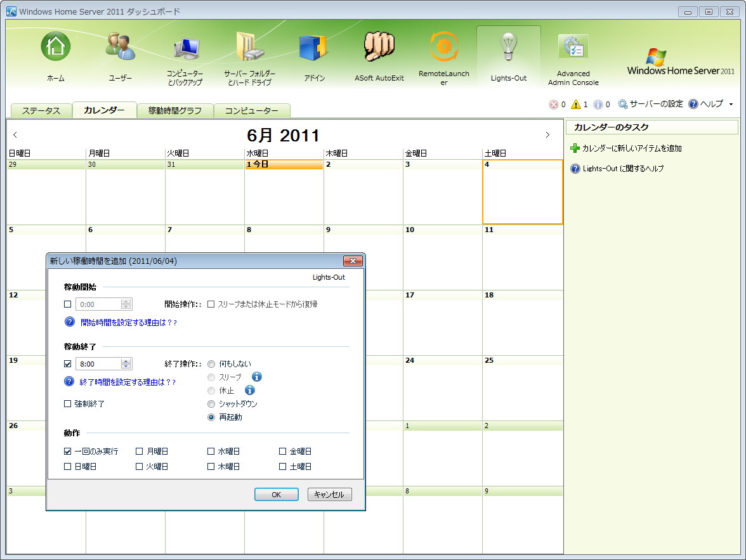Switch to コンピューター tab
The height and width of the screenshot is (560, 746).
[252, 110]
